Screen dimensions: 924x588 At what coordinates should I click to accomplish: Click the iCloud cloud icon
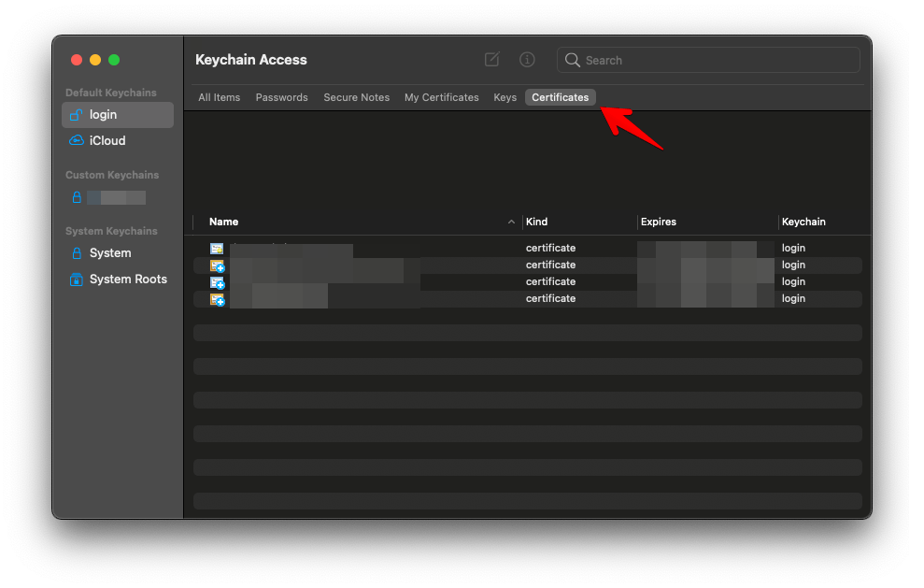click(76, 140)
